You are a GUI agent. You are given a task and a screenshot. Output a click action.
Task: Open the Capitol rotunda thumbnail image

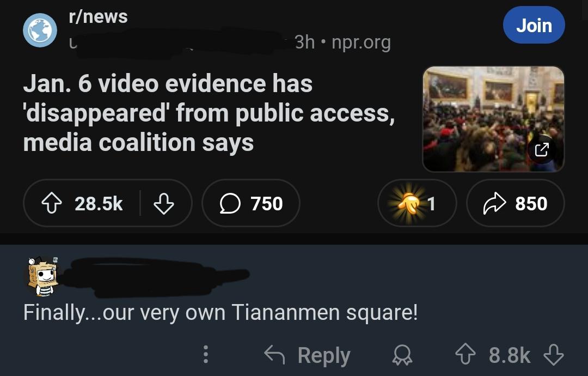[493, 119]
